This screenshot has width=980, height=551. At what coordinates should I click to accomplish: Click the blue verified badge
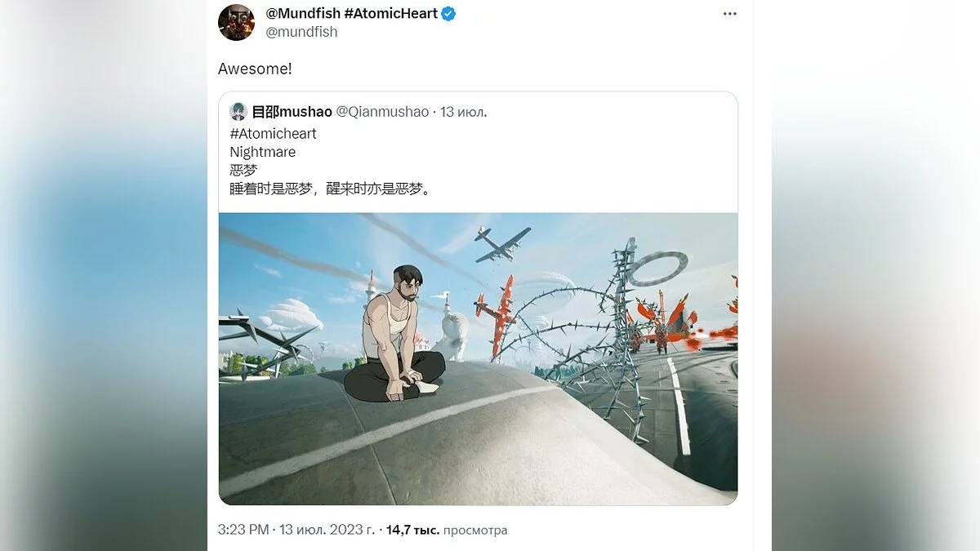(x=449, y=13)
